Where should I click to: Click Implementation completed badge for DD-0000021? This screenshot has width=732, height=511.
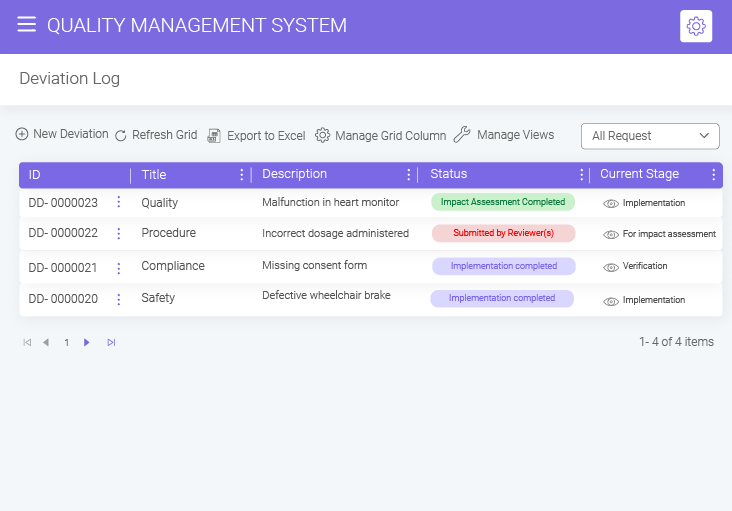coord(504,266)
